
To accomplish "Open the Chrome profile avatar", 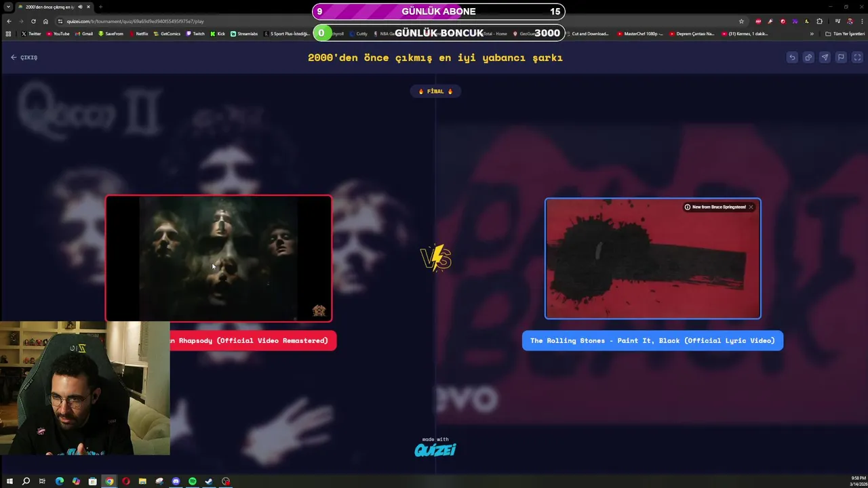I will (850, 21).
